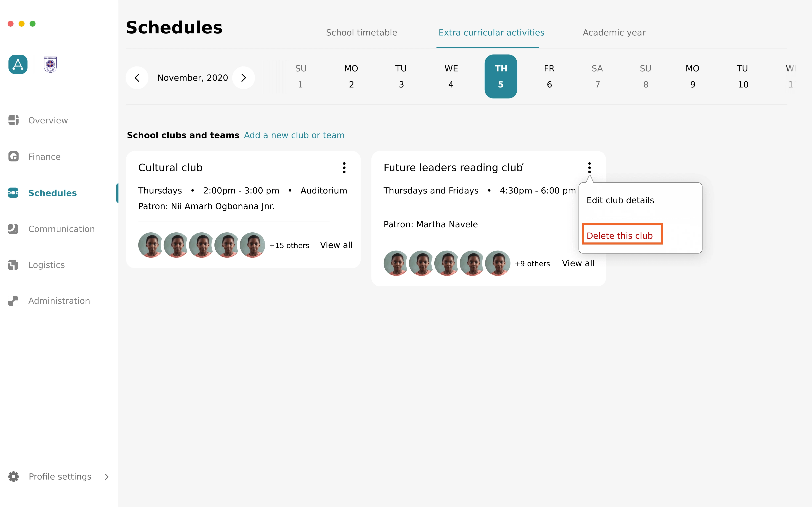
Task: Click Add a new club or team
Action: (294, 135)
